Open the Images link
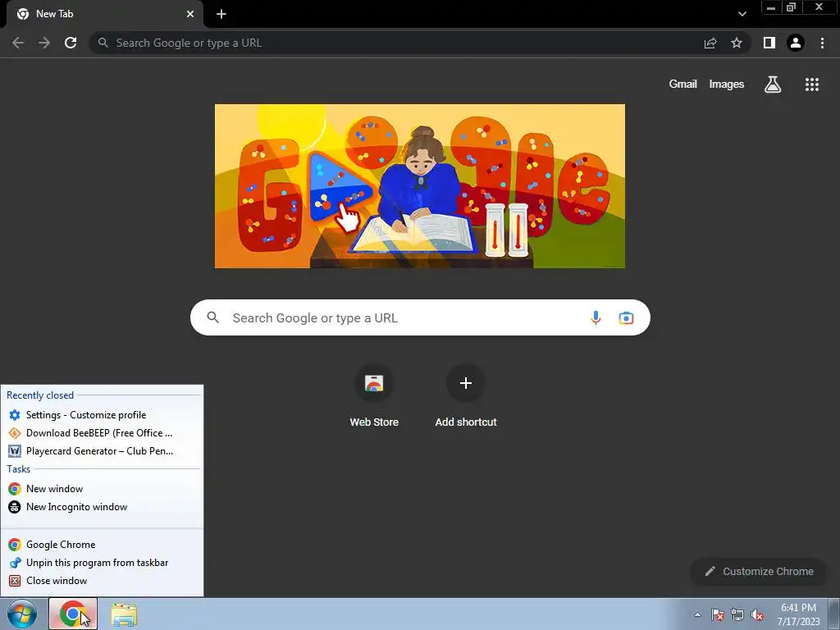Screen dimensions: 840x630 (727, 84)
